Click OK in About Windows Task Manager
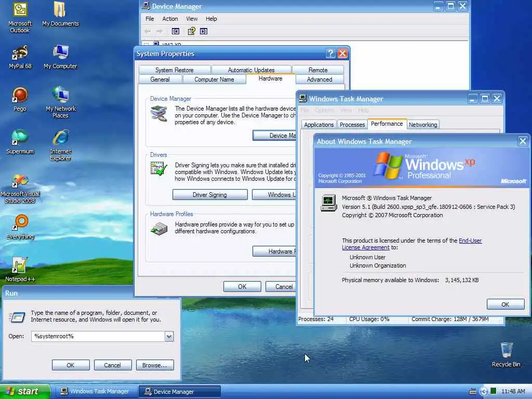 [x=505, y=304]
